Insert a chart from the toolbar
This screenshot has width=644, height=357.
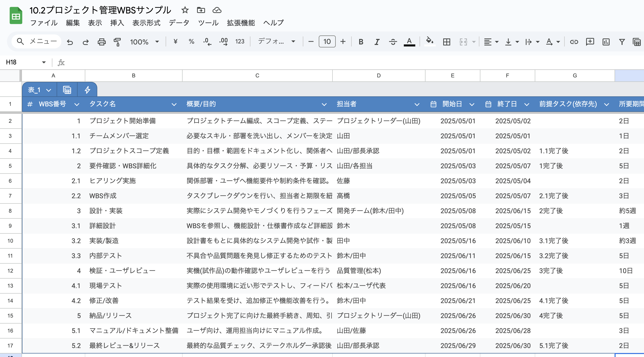pyautogui.click(x=606, y=41)
